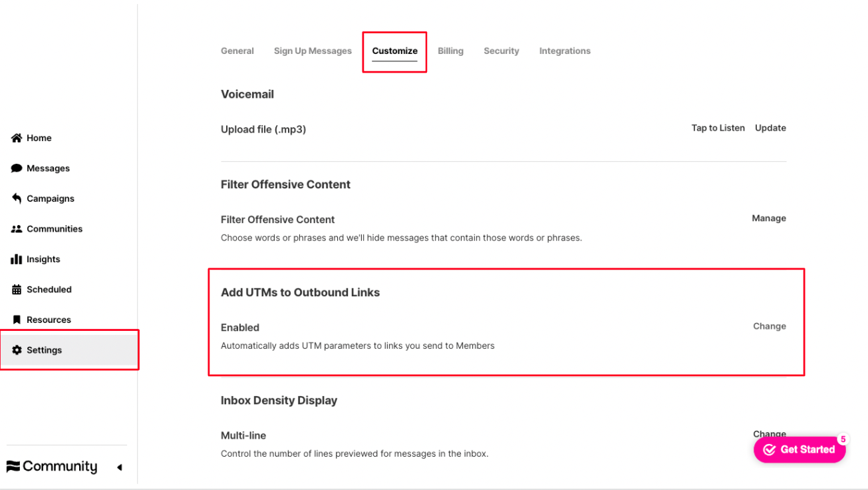Open the Get Started button
This screenshot has height=490, width=868.
tap(799, 449)
